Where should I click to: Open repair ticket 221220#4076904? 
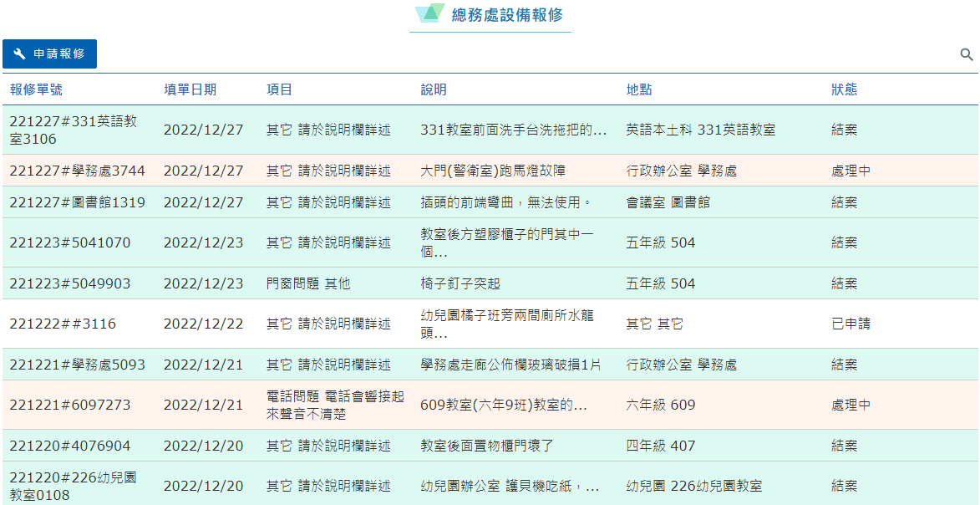coord(70,446)
